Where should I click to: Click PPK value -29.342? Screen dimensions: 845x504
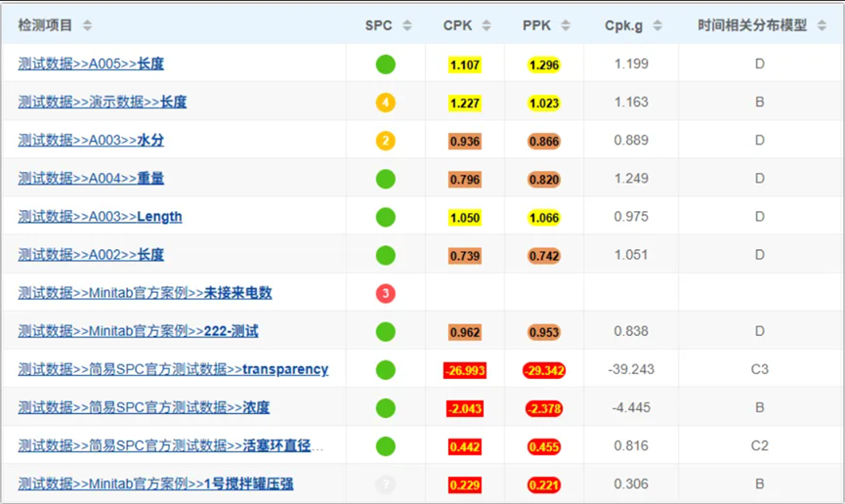pyautogui.click(x=544, y=371)
